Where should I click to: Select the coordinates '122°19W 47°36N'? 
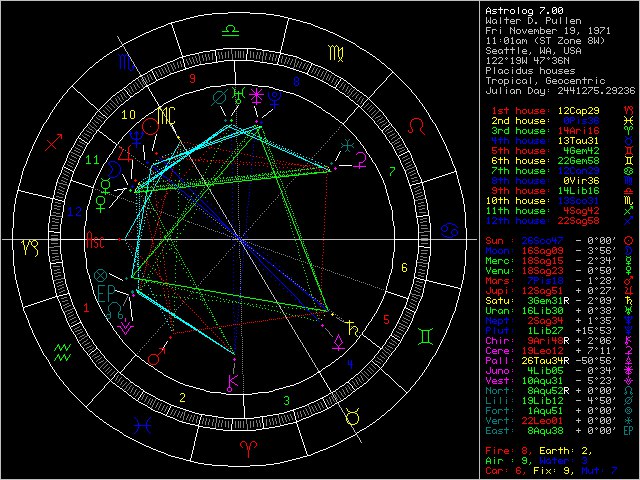tap(527, 61)
